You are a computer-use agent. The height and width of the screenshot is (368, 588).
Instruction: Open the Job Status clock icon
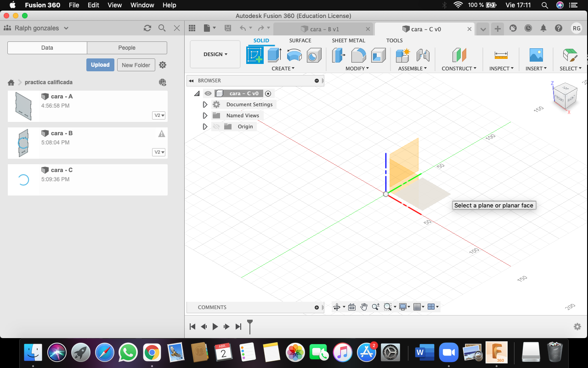click(x=528, y=28)
